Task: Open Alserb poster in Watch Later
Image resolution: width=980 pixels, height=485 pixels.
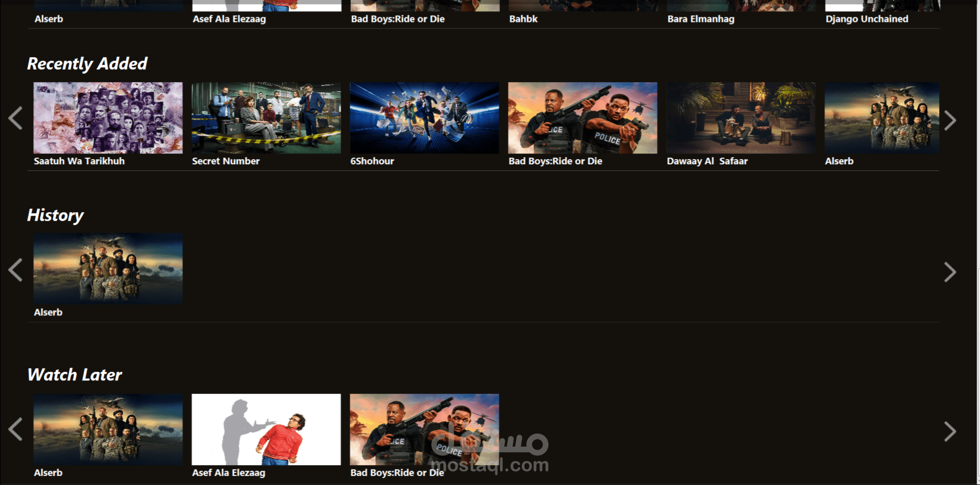Action: click(108, 429)
